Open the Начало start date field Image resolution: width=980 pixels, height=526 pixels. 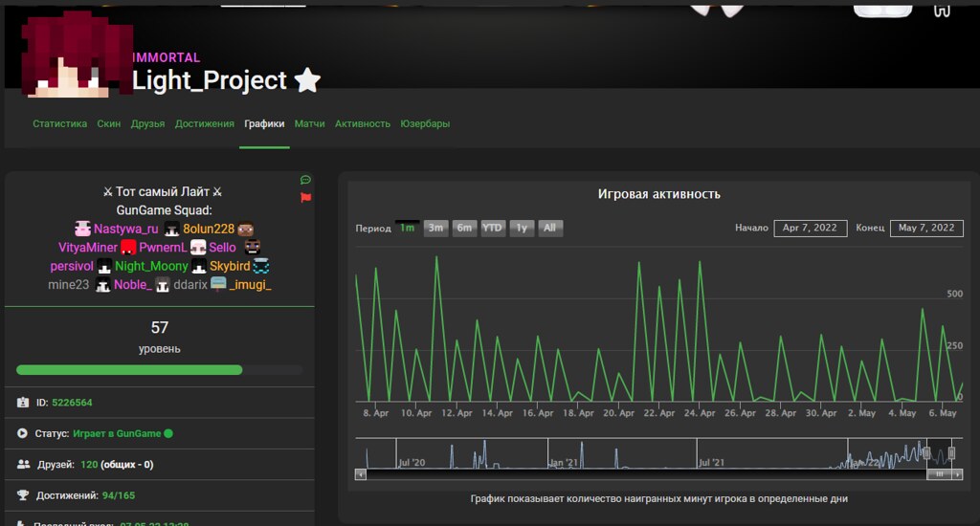point(810,229)
